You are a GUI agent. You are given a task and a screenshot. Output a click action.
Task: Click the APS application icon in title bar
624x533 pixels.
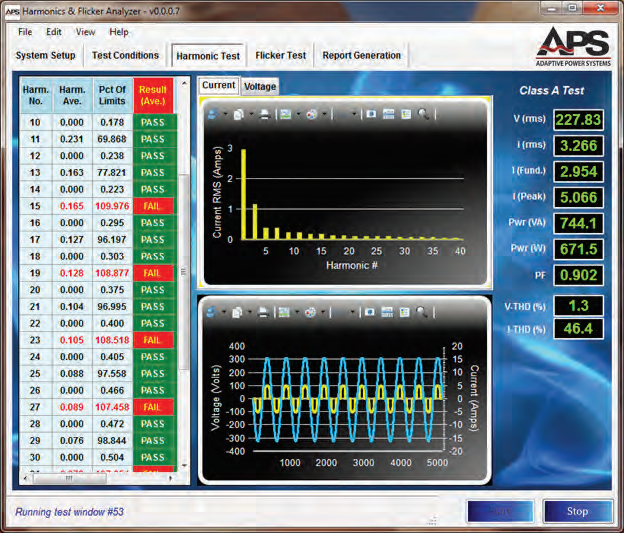12,12
